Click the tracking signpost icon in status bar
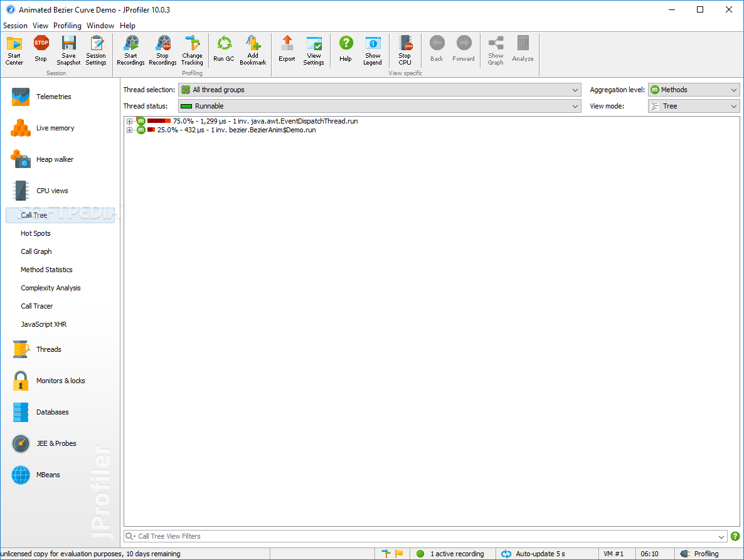The height and width of the screenshot is (560, 744). click(386, 553)
